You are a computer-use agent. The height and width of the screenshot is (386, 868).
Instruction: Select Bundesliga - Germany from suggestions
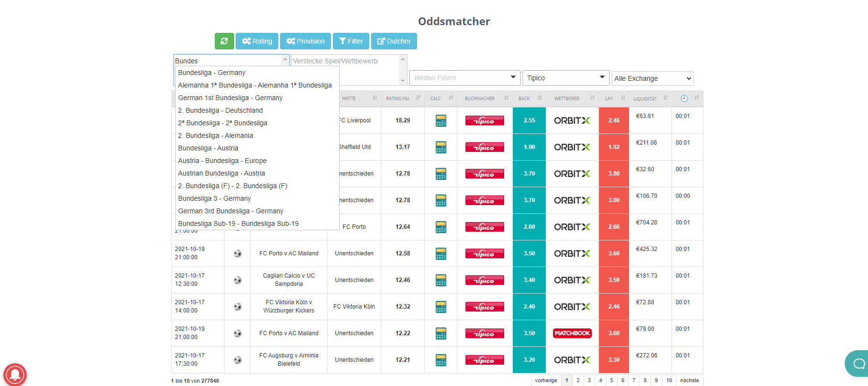tap(257, 73)
